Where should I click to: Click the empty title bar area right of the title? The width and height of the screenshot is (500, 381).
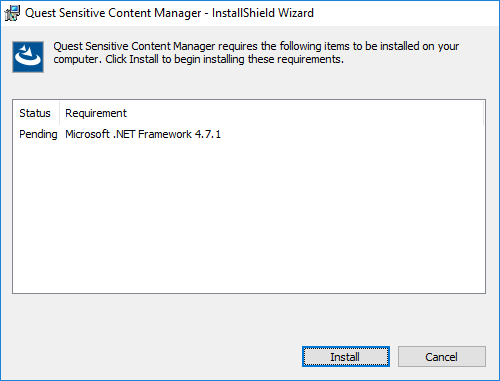(405, 13)
